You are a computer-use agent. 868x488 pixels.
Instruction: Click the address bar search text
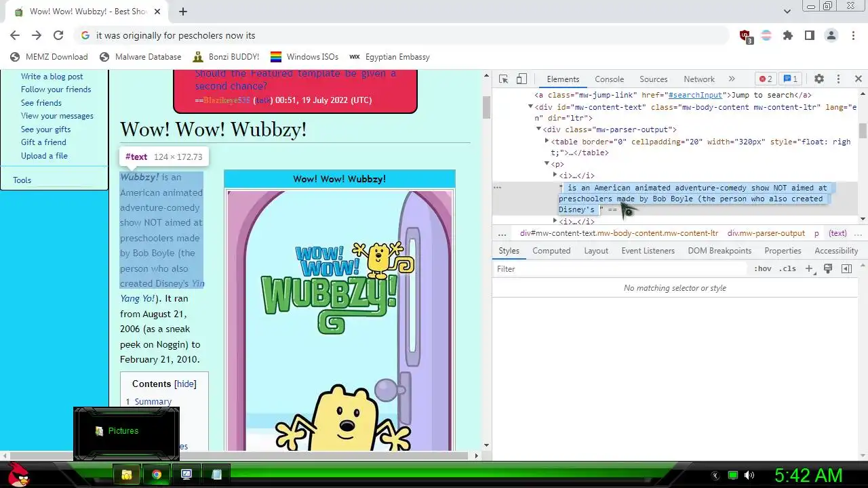tap(176, 35)
